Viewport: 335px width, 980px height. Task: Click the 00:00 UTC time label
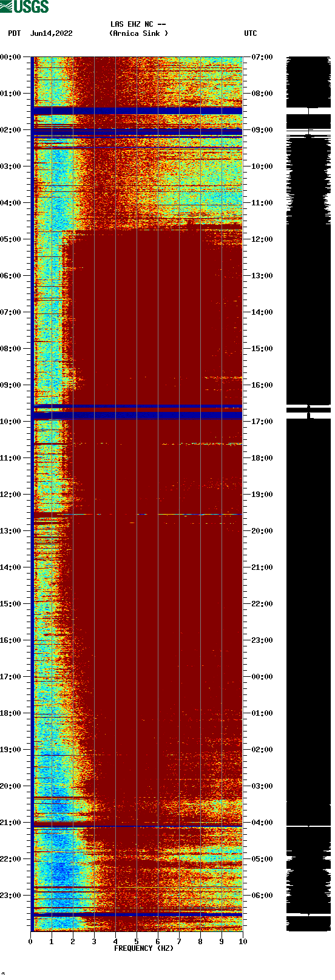(262, 677)
